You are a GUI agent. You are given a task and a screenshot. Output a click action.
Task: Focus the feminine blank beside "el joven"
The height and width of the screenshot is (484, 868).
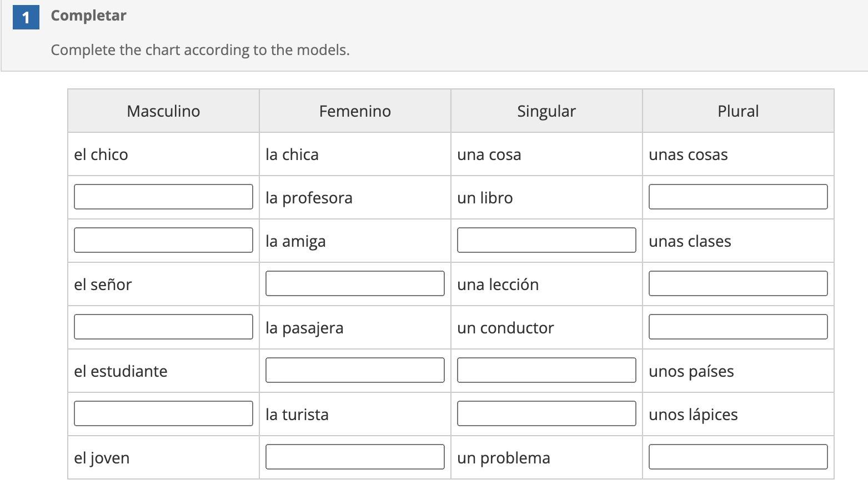[x=355, y=457]
